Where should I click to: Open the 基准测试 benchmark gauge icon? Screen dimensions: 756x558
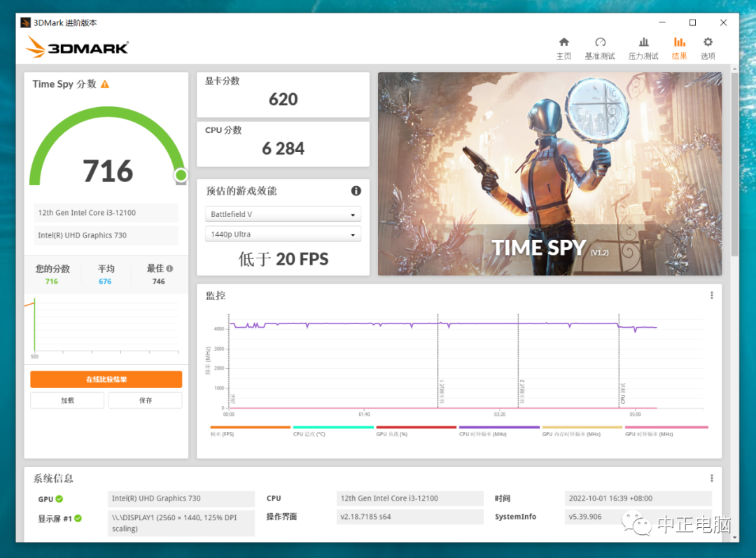[x=600, y=48]
